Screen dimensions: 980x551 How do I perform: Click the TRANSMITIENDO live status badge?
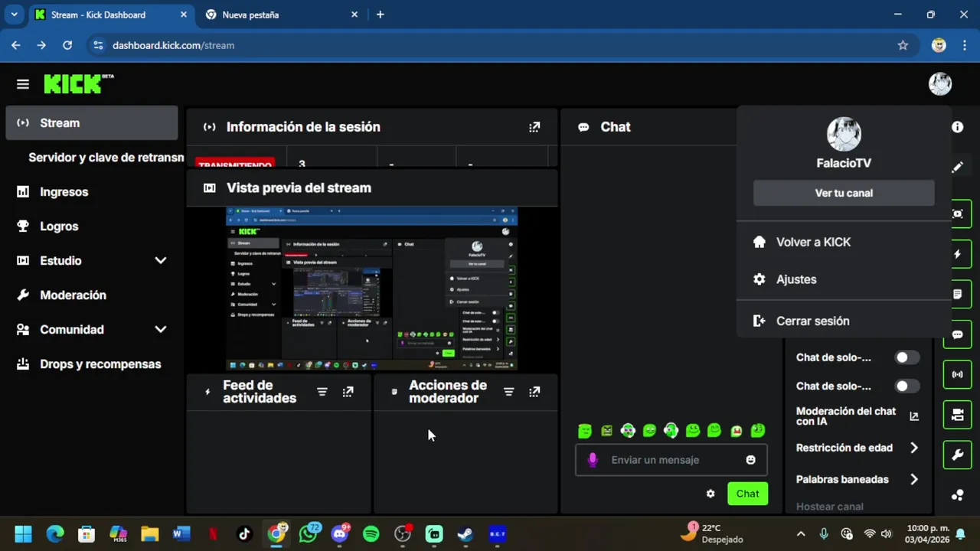pyautogui.click(x=235, y=163)
